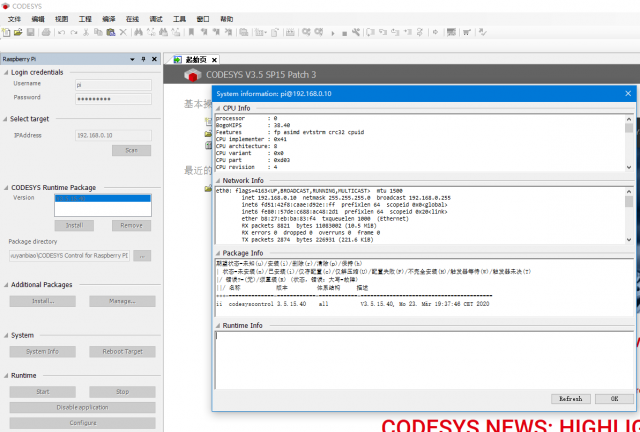Pin the Raspberry Pi panel
The height and width of the screenshot is (432, 640).
144,60
